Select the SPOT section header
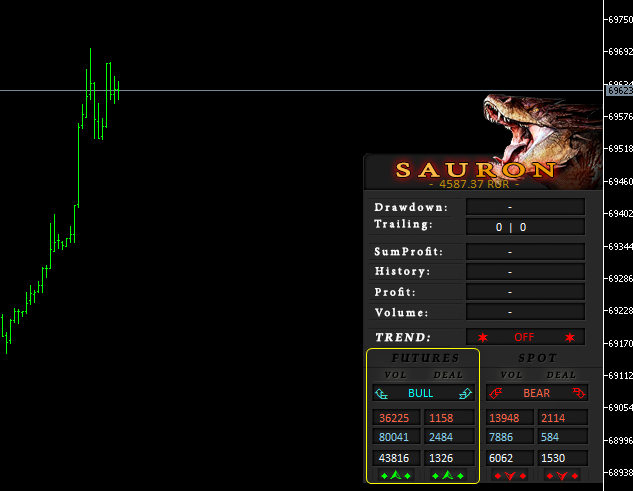 click(x=537, y=358)
